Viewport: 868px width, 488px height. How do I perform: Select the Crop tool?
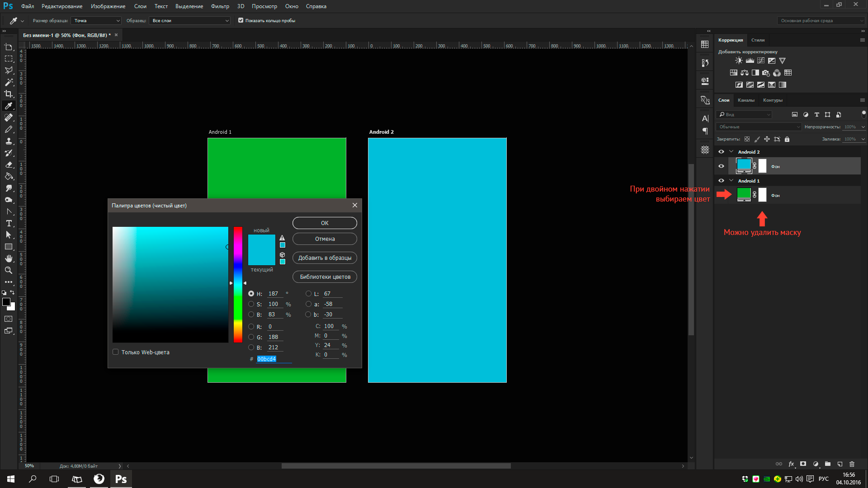coord(9,94)
